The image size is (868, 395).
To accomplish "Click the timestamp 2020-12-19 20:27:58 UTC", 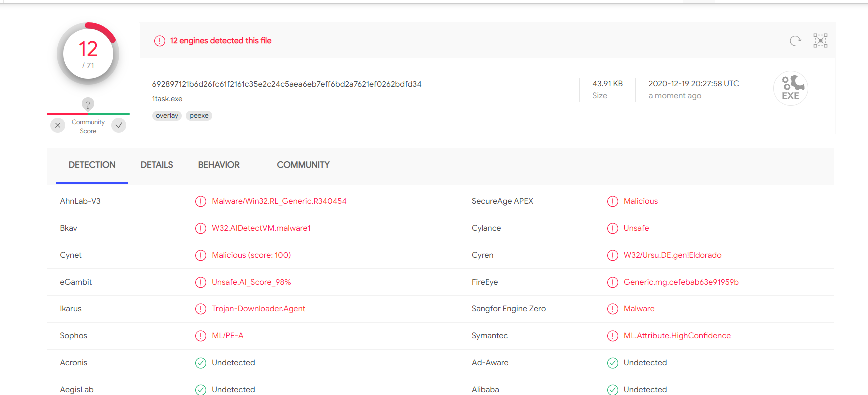I will point(694,84).
